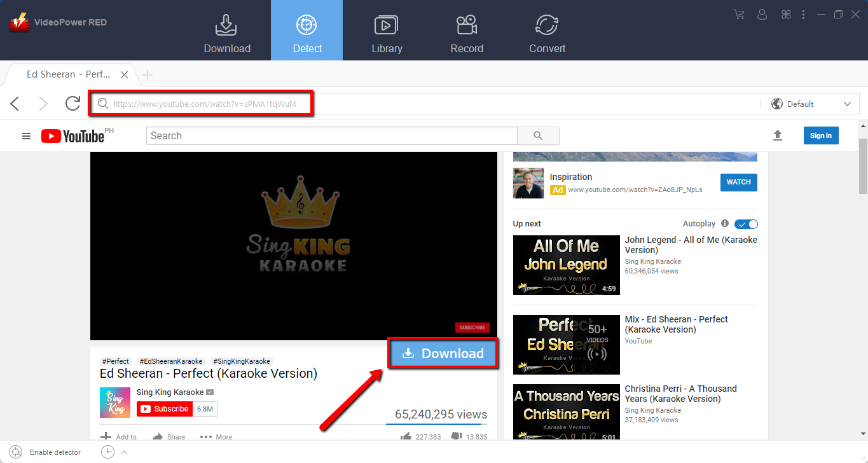868x463 pixels.
Task: Click the Enable detector crosshair icon
Action: click(x=15, y=452)
